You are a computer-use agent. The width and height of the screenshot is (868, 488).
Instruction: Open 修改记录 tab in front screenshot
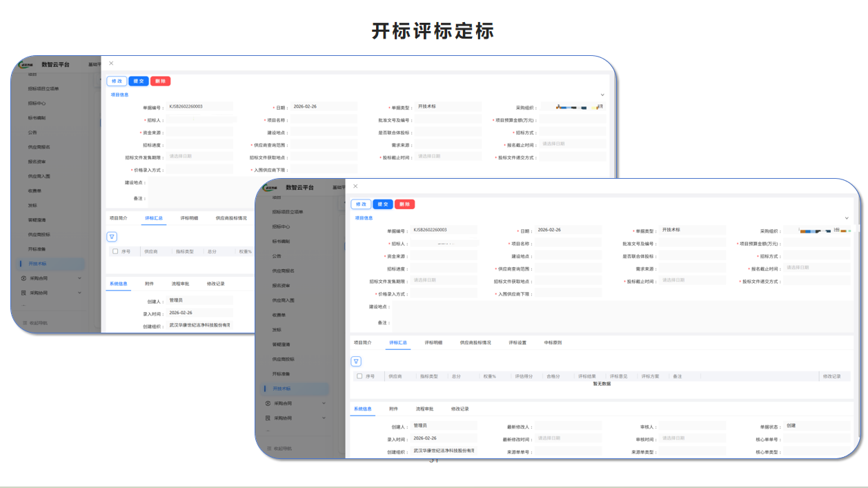tap(460, 409)
